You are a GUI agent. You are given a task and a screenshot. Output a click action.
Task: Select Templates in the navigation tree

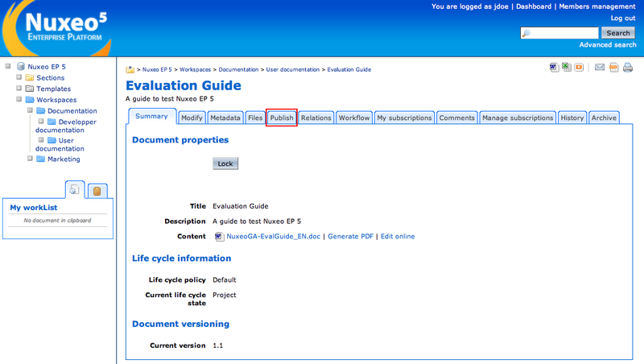point(53,89)
